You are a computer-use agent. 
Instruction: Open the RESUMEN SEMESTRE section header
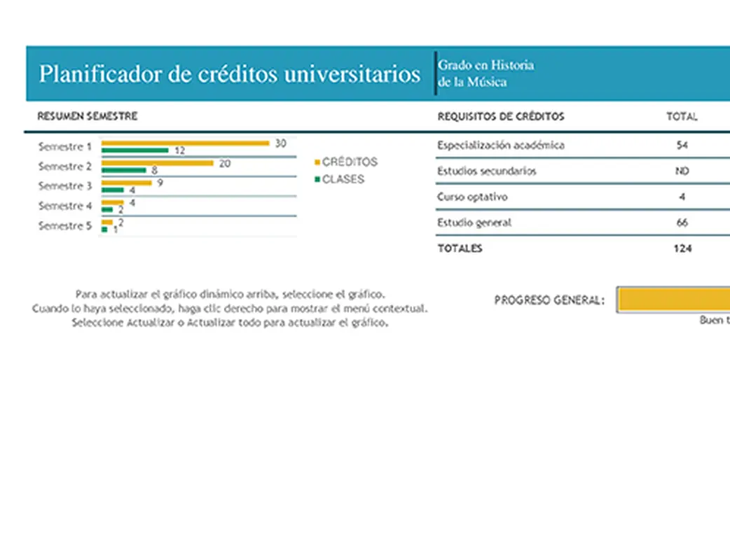pos(88,116)
